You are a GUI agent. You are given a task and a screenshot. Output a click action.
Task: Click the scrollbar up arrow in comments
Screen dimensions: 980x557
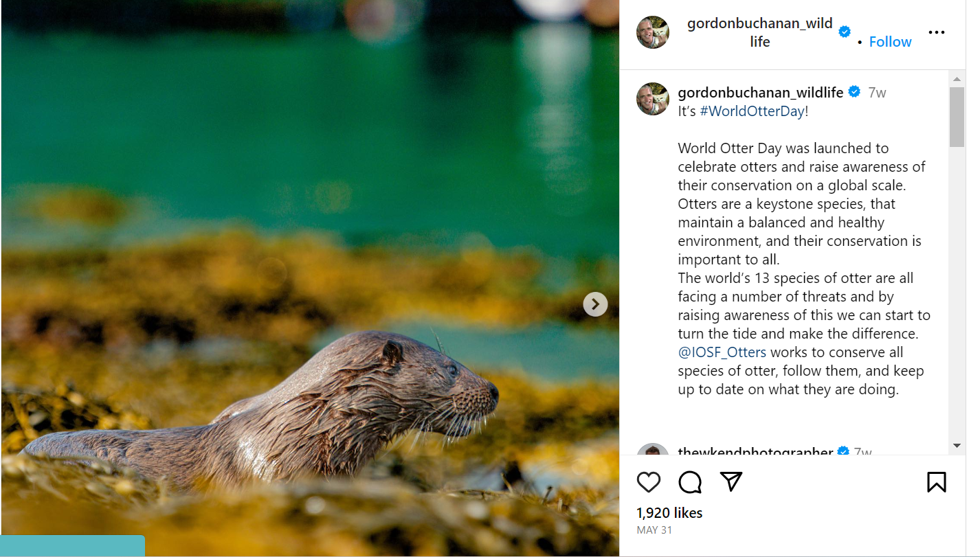(957, 79)
